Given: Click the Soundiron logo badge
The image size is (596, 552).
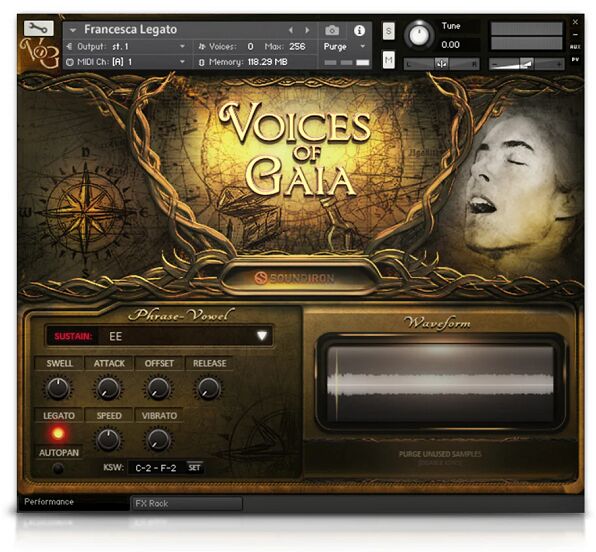Looking at the screenshot, I should [x=295, y=278].
